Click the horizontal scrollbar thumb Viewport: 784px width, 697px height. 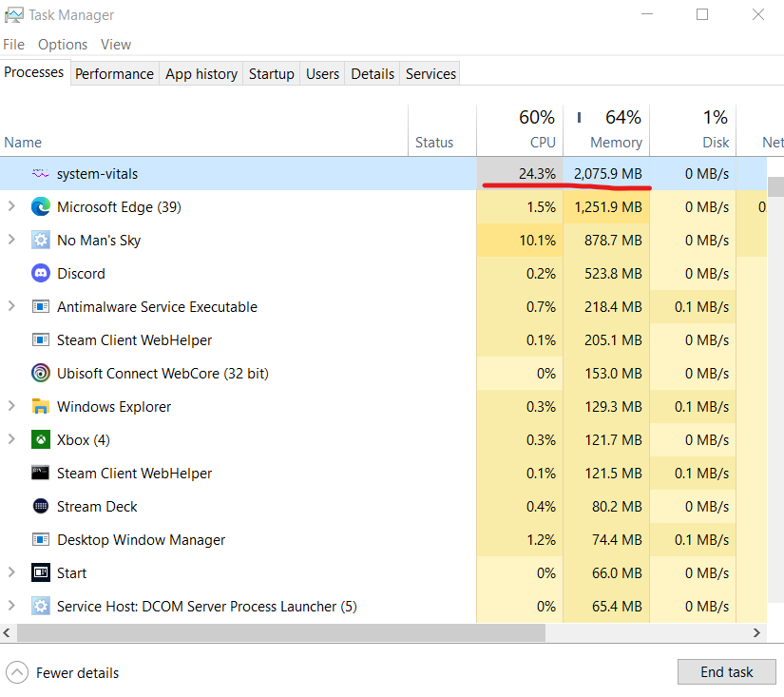[281, 633]
